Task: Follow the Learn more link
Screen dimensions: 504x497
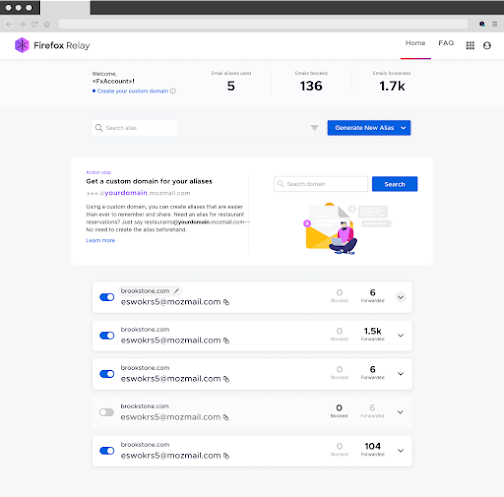Action: [100, 240]
